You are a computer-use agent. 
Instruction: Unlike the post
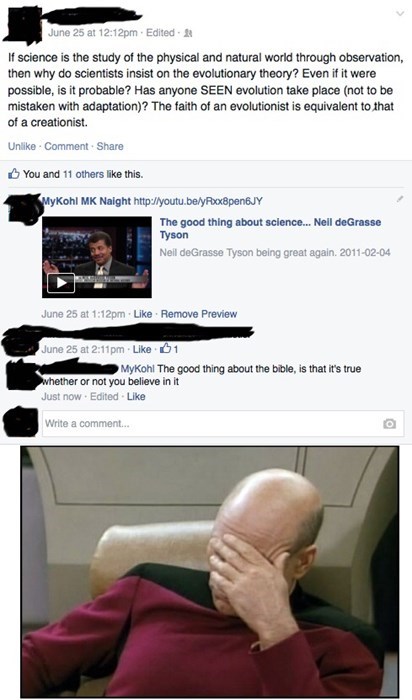[22, 146]
